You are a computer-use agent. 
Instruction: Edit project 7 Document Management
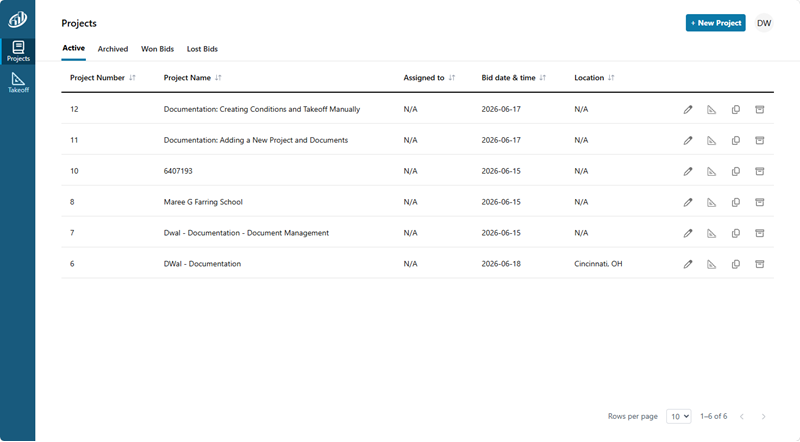tap(688, 233)
